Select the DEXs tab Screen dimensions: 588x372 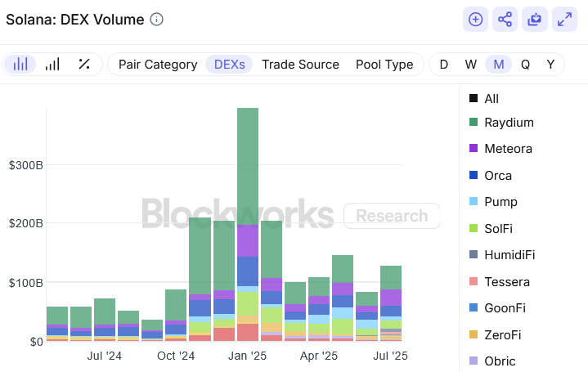click(x=229, y=65)
